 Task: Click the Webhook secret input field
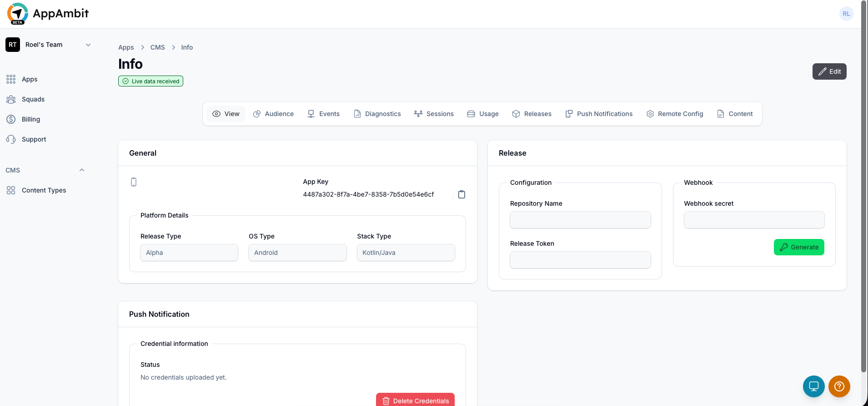[754, 220]
